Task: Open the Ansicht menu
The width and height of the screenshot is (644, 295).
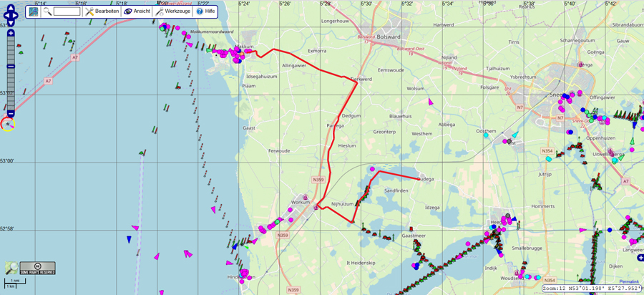Action: (137, 11)
